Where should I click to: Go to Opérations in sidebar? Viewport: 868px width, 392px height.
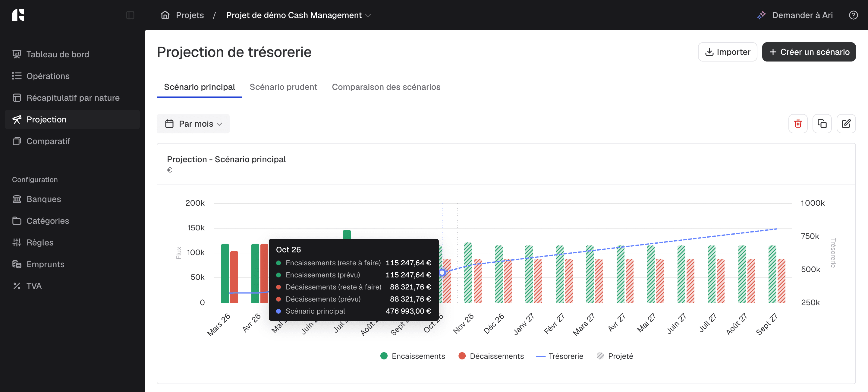click(72, 76)
